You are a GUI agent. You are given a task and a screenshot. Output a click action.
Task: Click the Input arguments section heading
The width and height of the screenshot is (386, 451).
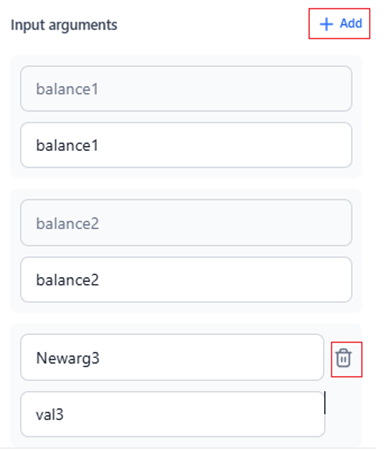64,25
